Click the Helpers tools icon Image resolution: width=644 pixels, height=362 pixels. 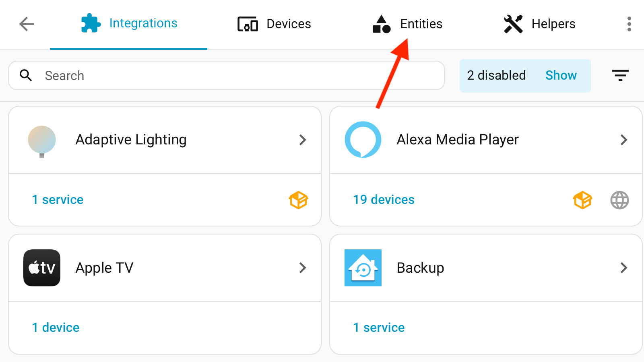pyautogui.click(x=513, y=24)
